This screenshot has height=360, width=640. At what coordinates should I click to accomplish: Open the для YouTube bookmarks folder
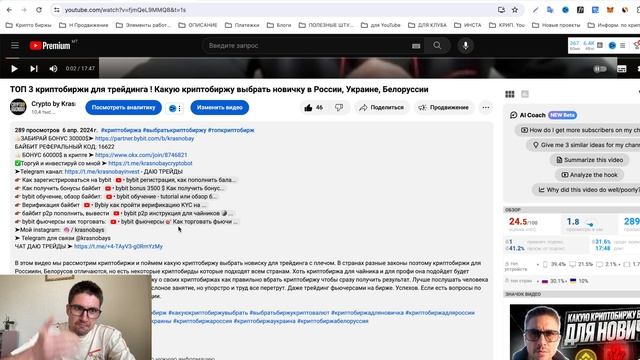pos(381,25)
